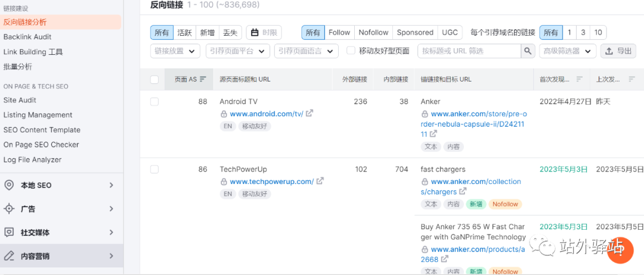Open Log File Analyzer in sidebar

click(x=32, y=160)
